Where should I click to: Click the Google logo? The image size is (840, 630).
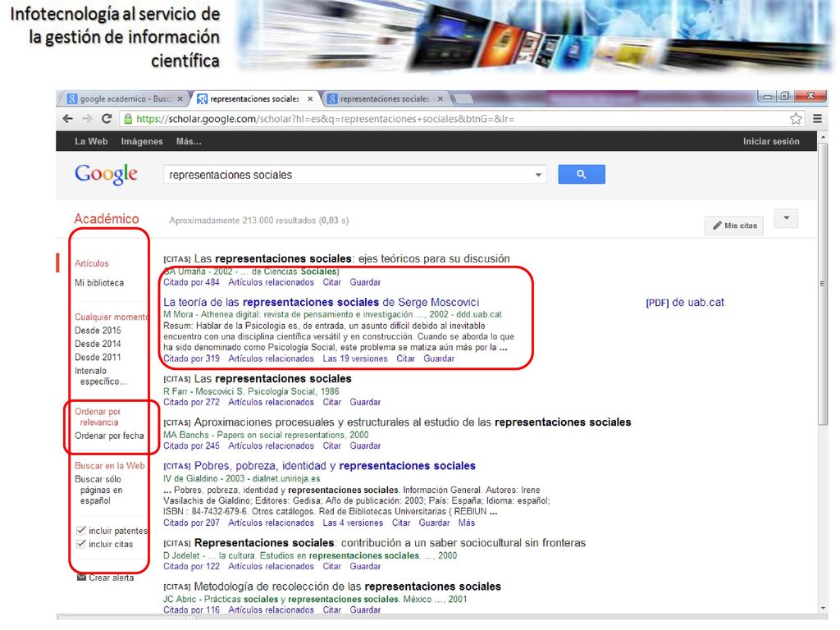coord(106,174)
